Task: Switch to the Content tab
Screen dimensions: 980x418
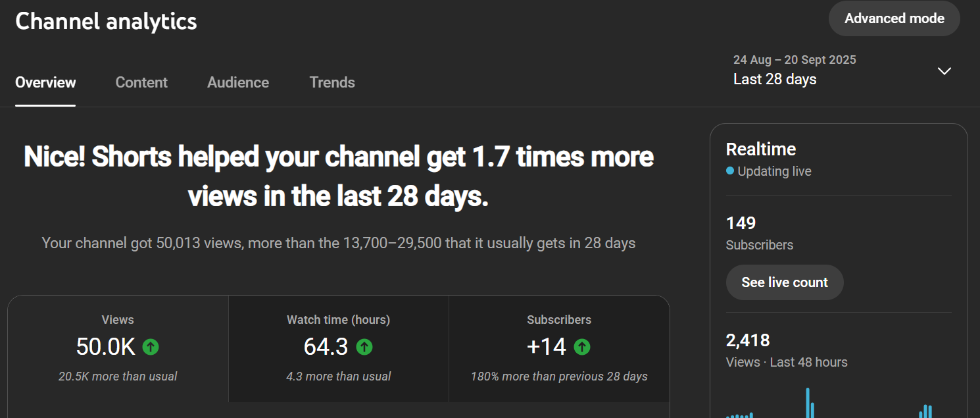Action: 141,82
